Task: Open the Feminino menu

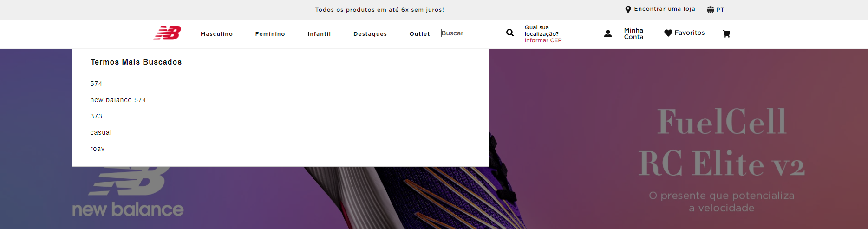Action: (270, 34)
